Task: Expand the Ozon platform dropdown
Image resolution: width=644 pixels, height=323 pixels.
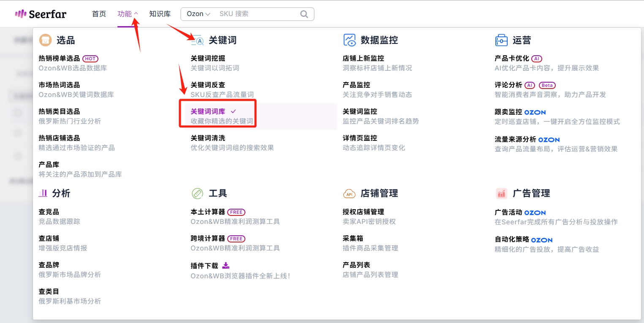Action: (x=198, y=14)
